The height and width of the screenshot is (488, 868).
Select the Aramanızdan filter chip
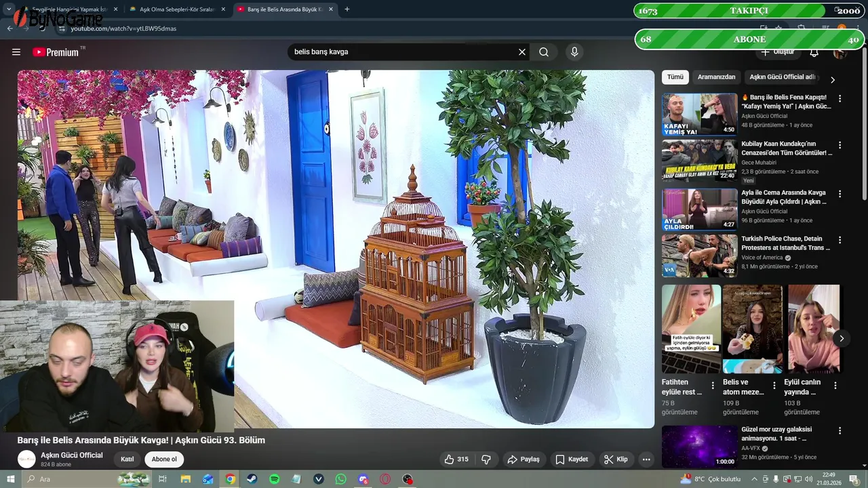[x=716, y=77]
